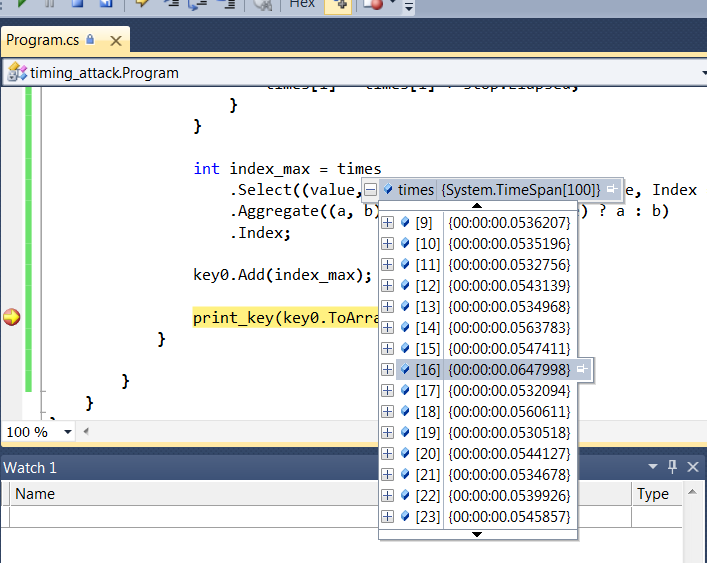Expand the [12] TimeSpan entry
Screen dimensions: 707x563
click(x=387, y=285)
